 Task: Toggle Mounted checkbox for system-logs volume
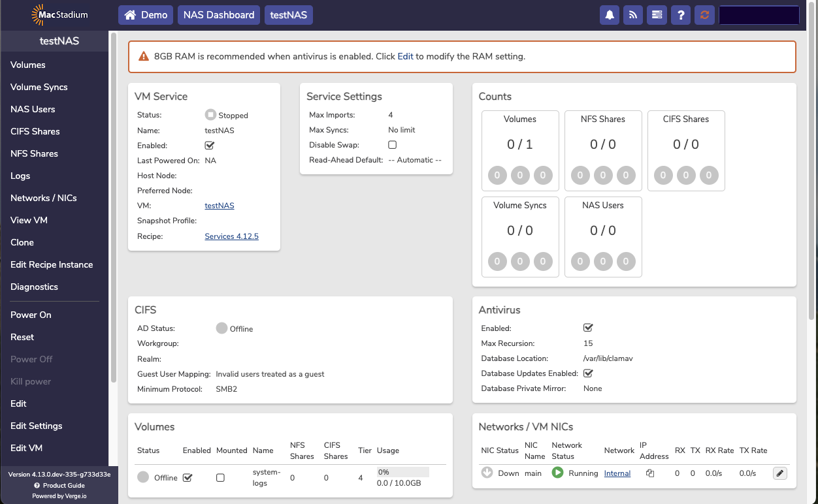pyautogui.click(x=220, y=478)
